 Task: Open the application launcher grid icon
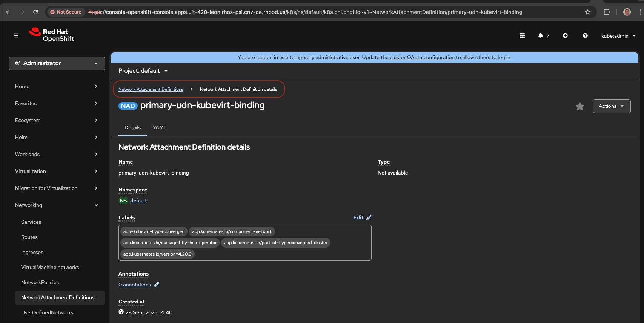click(522, 35)
